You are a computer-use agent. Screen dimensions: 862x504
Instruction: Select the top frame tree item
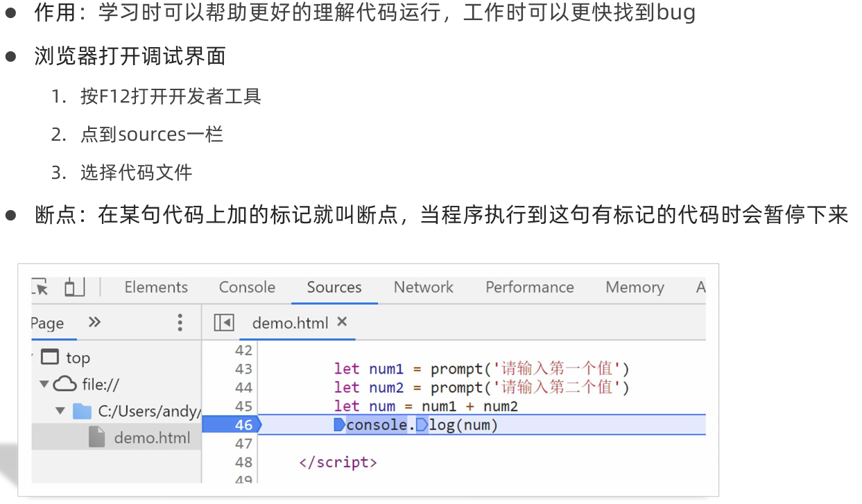coord(78,358)
